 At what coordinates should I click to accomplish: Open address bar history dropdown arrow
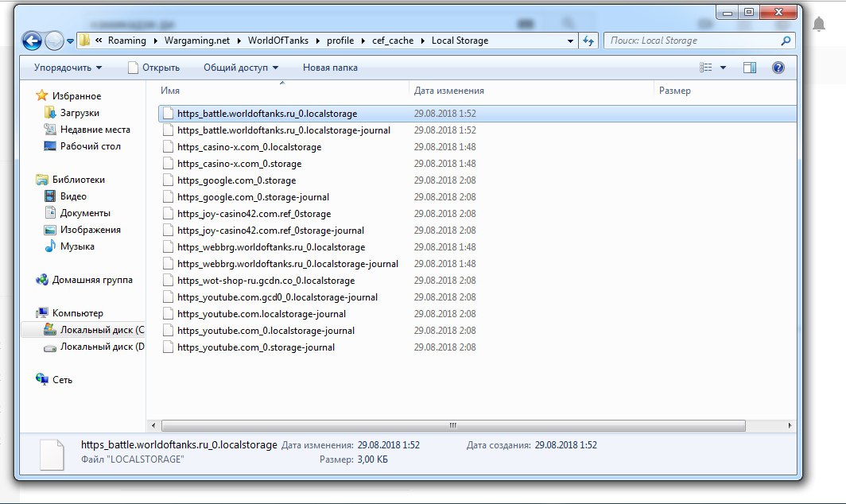coord(570,41)
